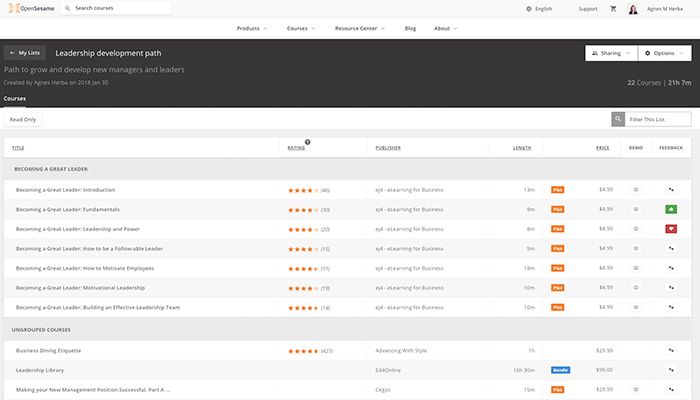Click the Agnes M Herba profile avatar
Viewport: 700px width, 400px height.
(633, 9)
